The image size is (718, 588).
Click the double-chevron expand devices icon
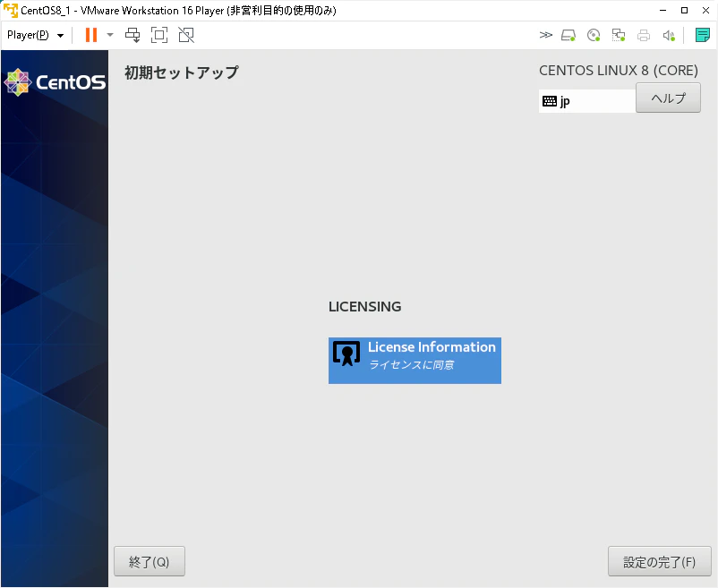pyautogui.click(x=546, y=35)
